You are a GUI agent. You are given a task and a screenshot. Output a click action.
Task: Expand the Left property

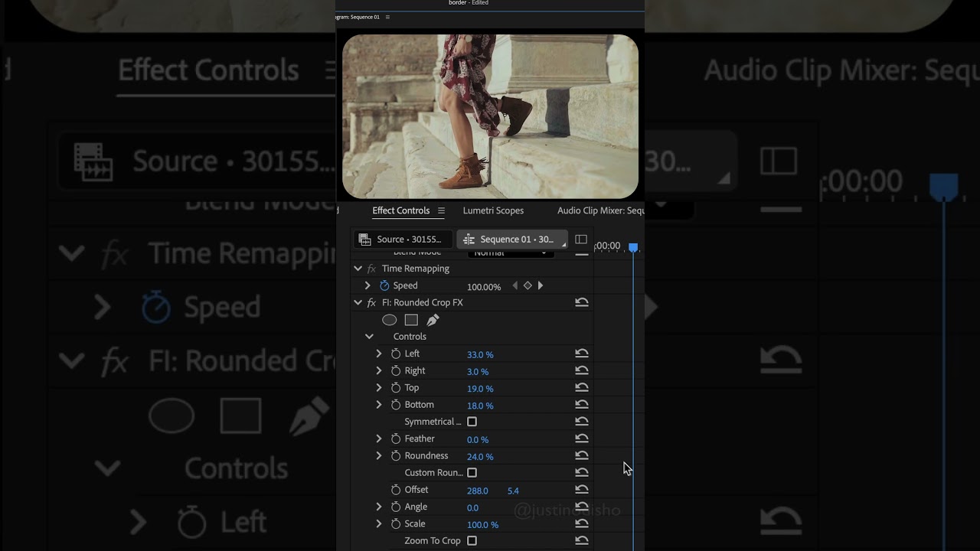point(378,354)
